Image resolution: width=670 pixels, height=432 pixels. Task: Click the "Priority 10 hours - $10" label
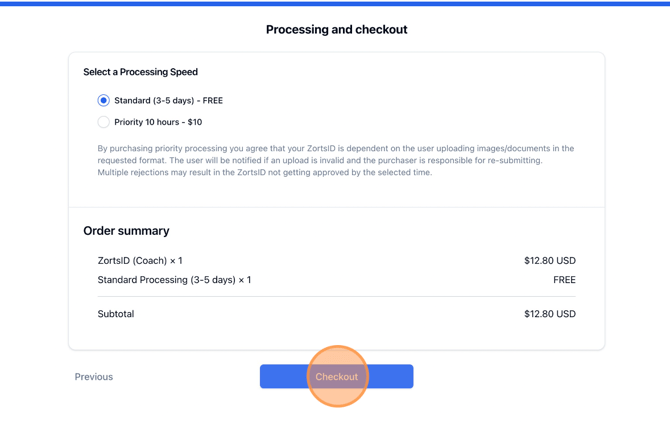tap(158, 122)
